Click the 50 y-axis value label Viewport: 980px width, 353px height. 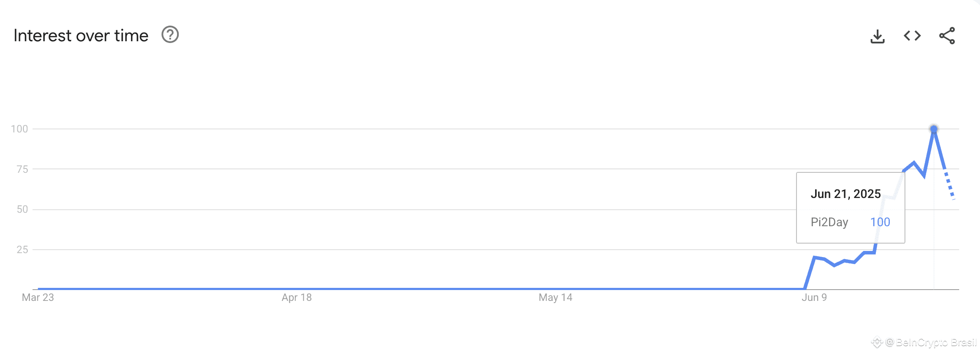tap(22, 209)
